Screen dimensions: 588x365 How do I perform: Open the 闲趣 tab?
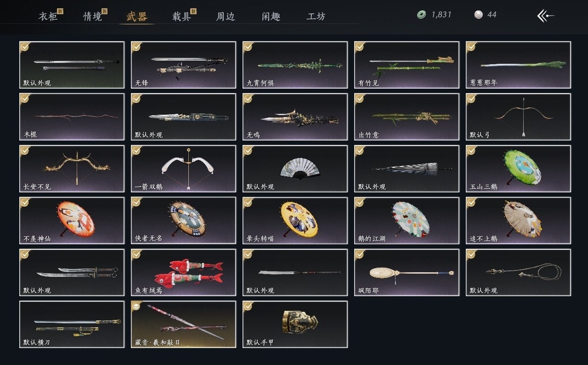pos(271,17)
